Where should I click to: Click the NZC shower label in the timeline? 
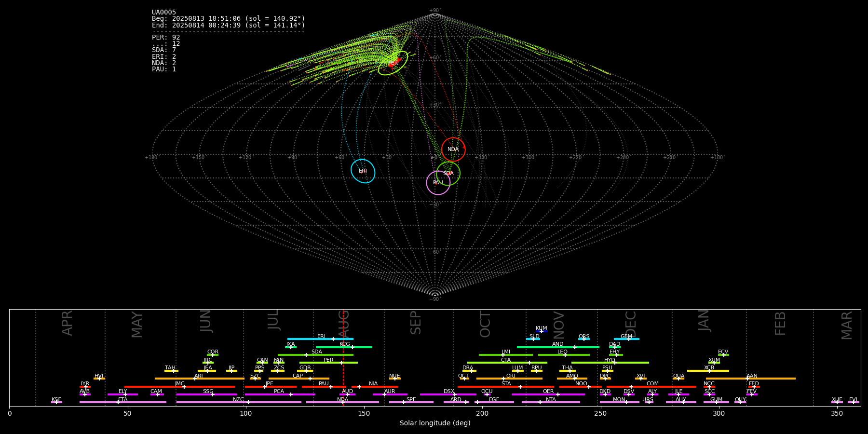tap(239, 400)
